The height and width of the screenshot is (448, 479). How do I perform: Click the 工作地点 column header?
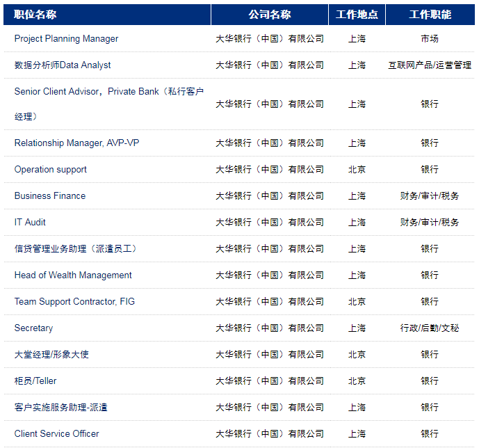point(357,15)
